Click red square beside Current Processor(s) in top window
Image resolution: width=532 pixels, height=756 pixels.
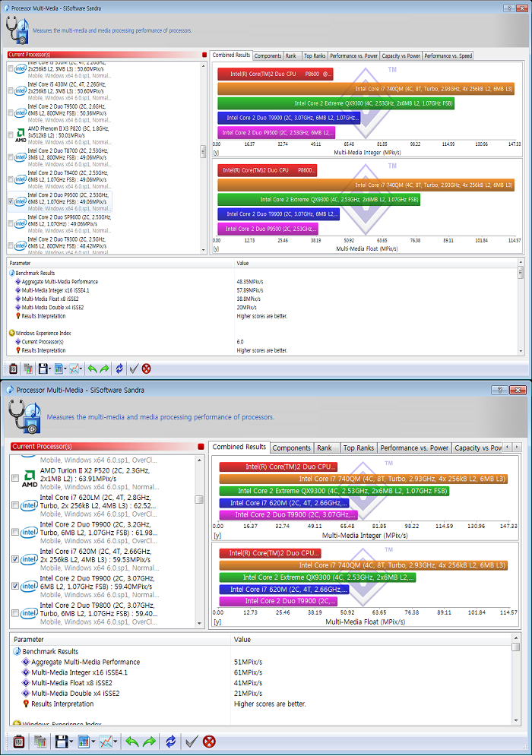coord(204,55)
